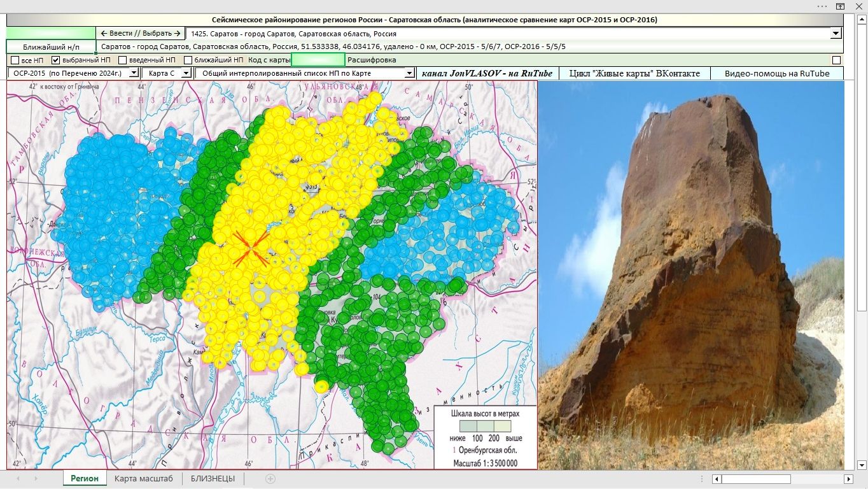Viewport: 868px width, 489px height.
Task: Click the 'Ближайший н/п' button
Action: [51, 46]
